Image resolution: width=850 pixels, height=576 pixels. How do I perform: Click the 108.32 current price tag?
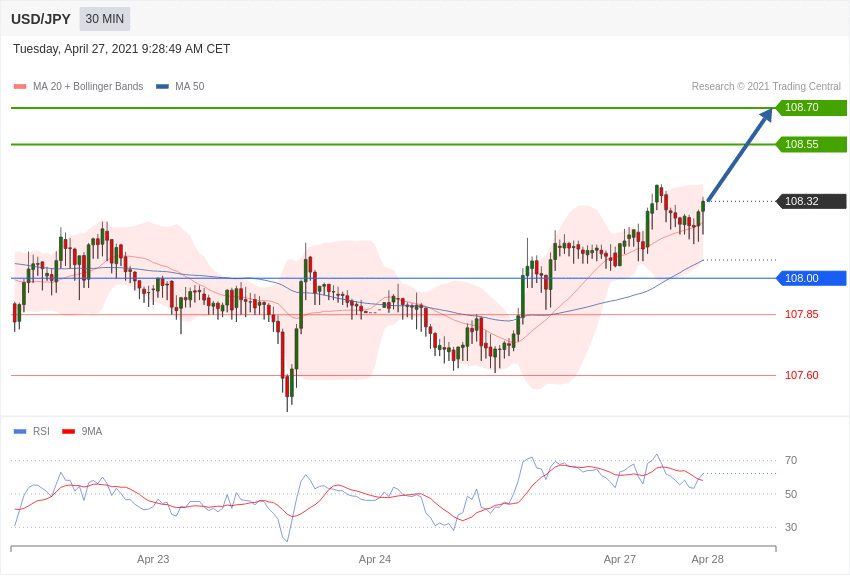[812, 201]
